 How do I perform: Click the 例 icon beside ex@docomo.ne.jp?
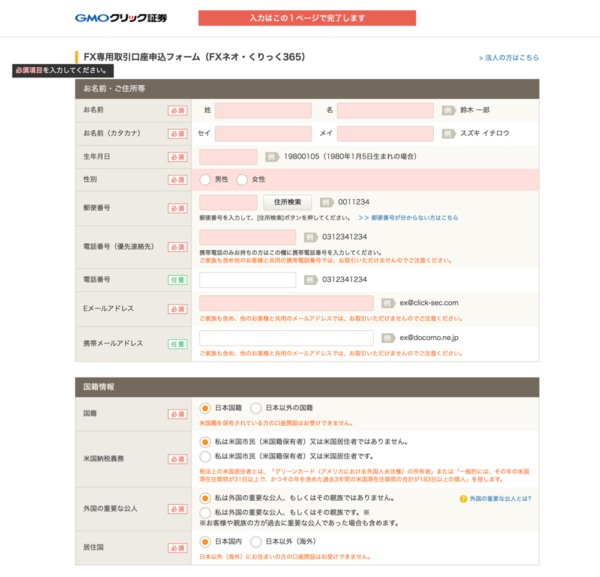(x=388, y=338)
